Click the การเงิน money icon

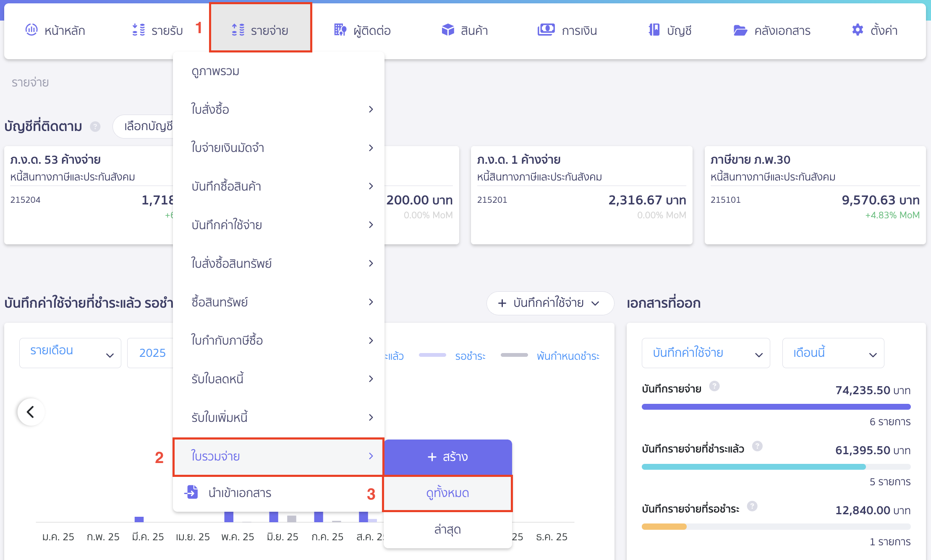click(x=546, y=30)
